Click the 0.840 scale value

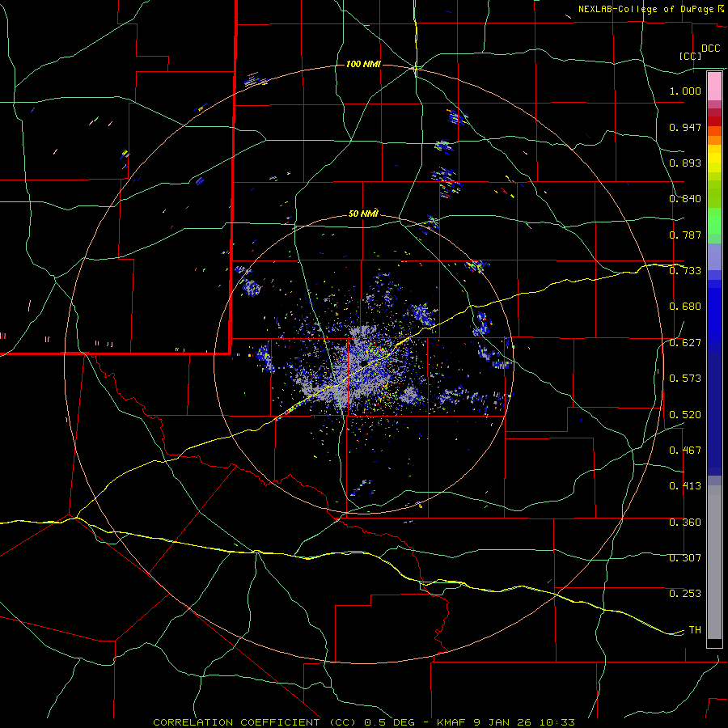[x=685, y=199]
